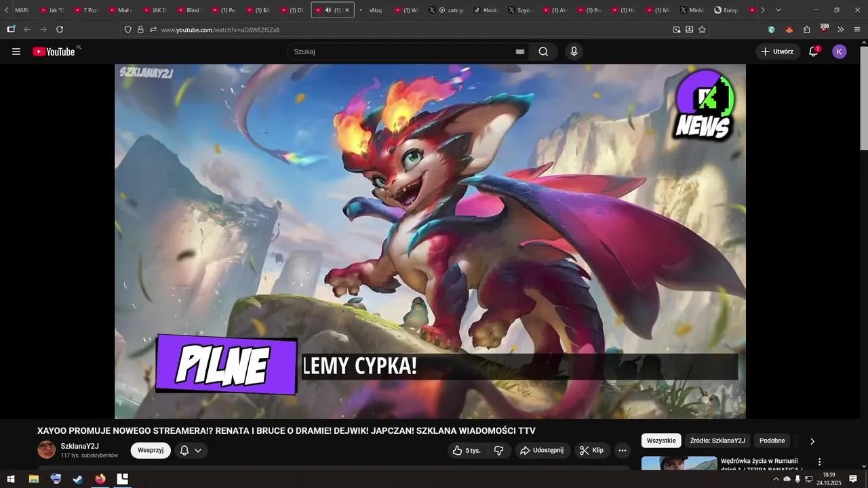Show next filter chips arrow
This screenshot has height=488, width=868.
click(812, 441)
